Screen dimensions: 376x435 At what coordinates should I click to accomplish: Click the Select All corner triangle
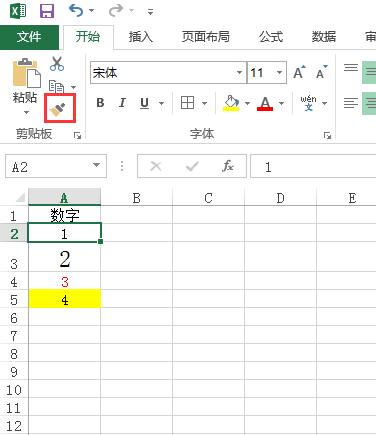pos(20,197)
